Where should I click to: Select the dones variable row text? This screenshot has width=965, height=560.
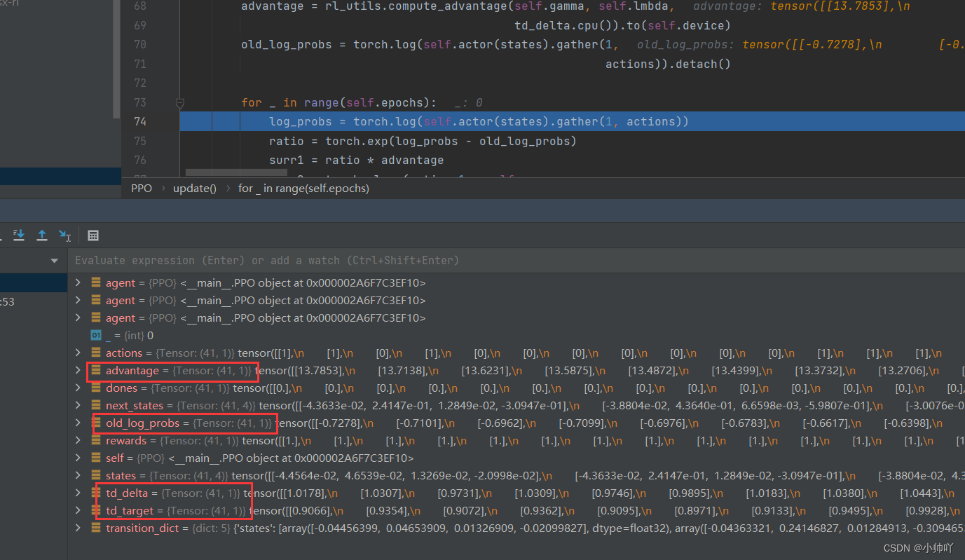pyautogui.click(x=535, y=388)
